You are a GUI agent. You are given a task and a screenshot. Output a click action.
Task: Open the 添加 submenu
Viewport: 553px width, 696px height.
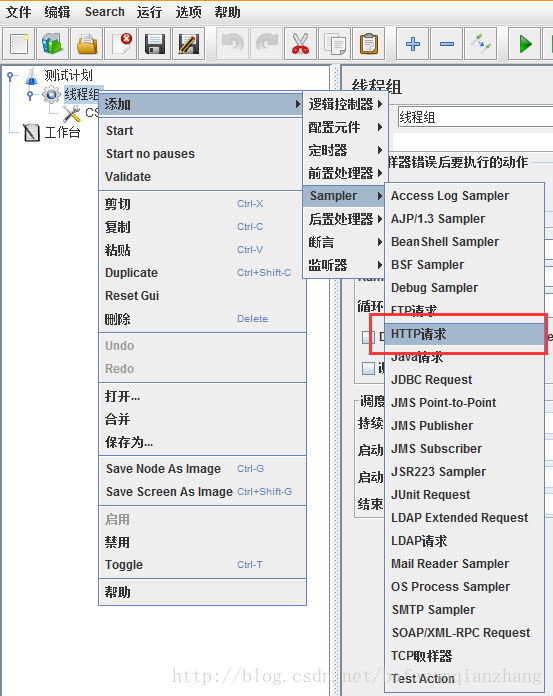tap(201, 104)
